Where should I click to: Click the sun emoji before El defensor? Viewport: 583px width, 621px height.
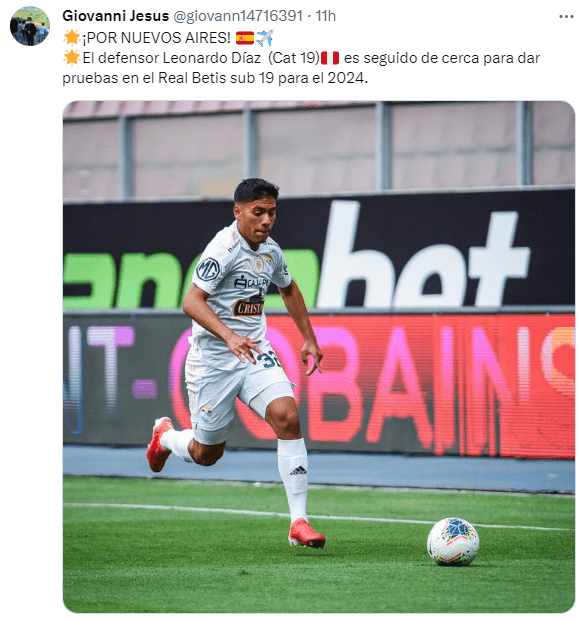tap(72, 58)
